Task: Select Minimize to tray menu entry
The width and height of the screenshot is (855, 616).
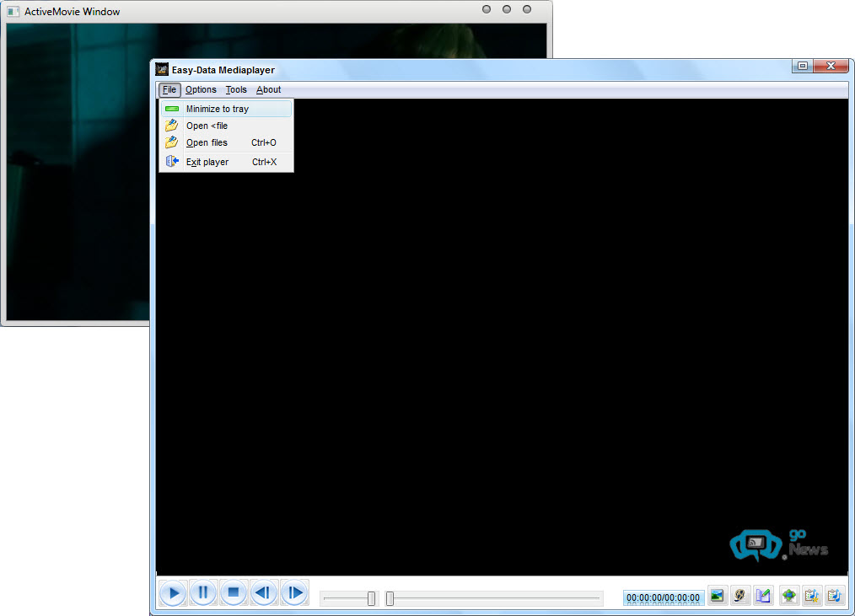Action: point(218,109)
